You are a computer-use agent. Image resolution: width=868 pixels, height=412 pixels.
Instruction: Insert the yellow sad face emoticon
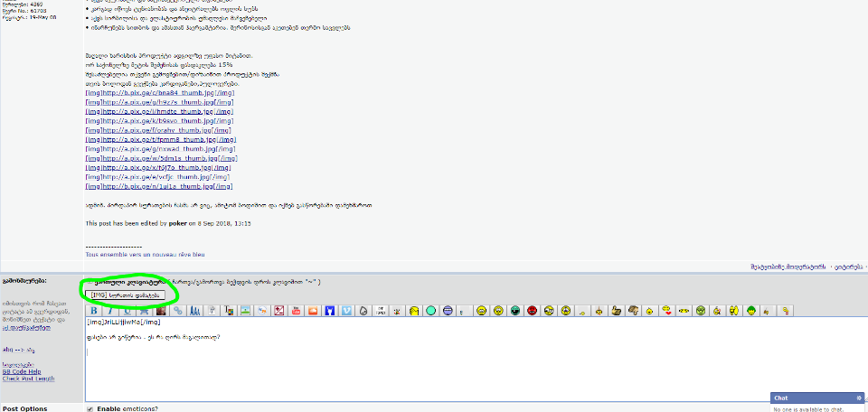481,311
